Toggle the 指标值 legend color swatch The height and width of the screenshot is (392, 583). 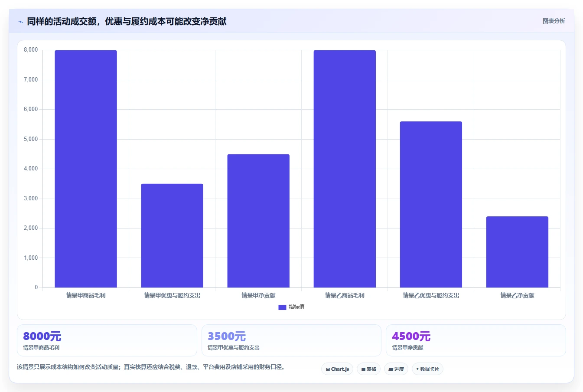[282, 307]
